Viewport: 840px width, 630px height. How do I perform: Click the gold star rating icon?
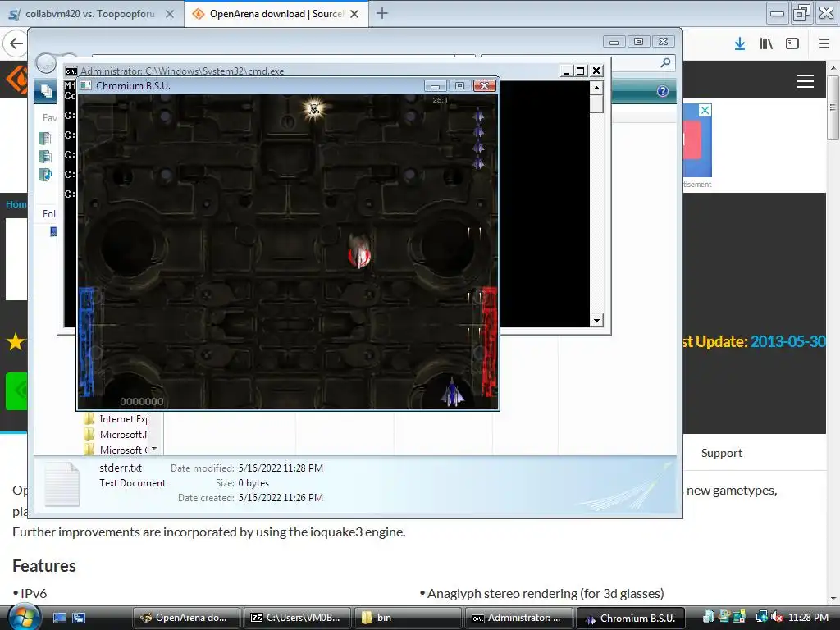coord(16,341)
